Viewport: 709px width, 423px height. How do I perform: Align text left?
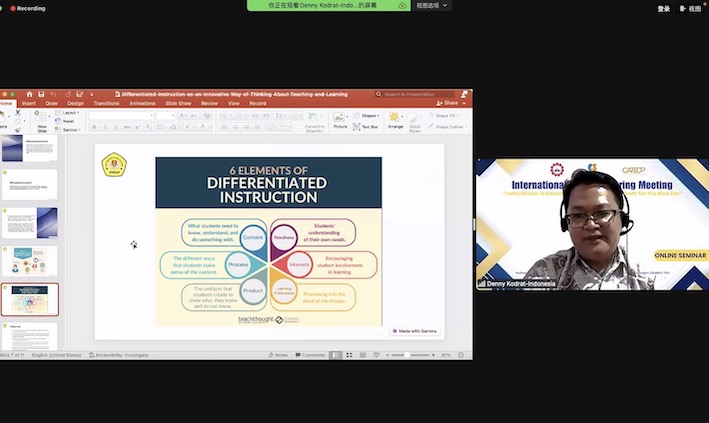[225, 127]
